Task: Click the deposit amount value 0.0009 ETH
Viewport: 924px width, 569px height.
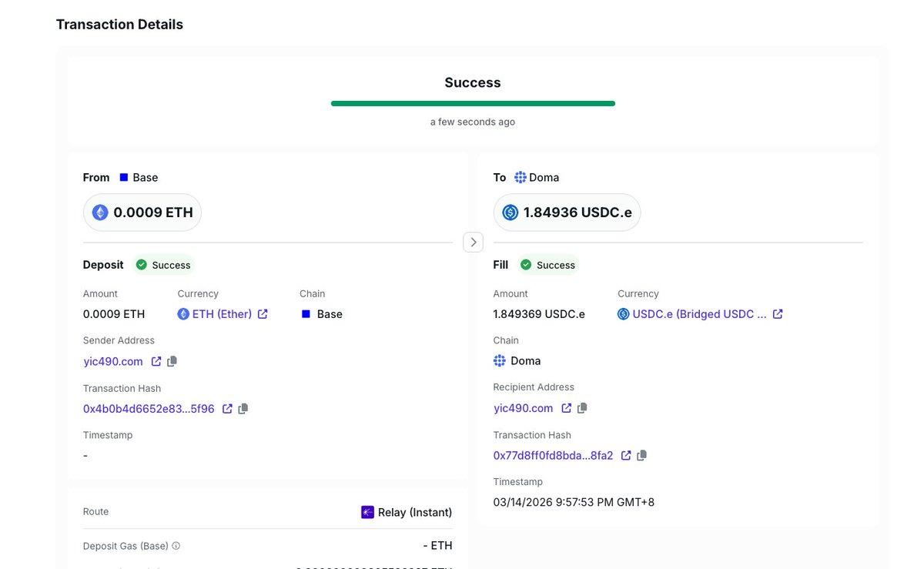Action: click(114, 314)
